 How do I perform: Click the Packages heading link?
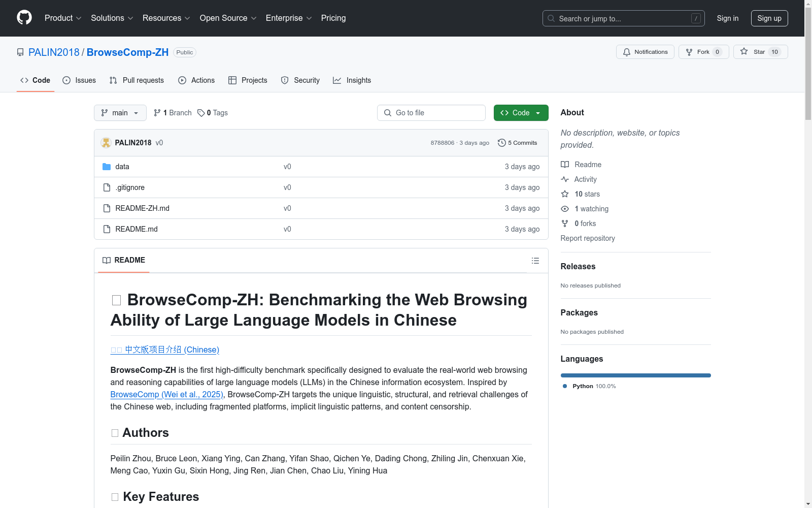pyautogui.click(x=579, y=312)
